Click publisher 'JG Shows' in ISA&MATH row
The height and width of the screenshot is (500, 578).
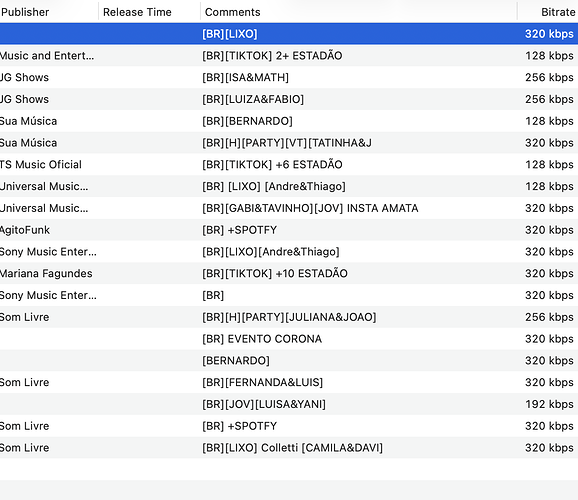(x=24, y=77)
